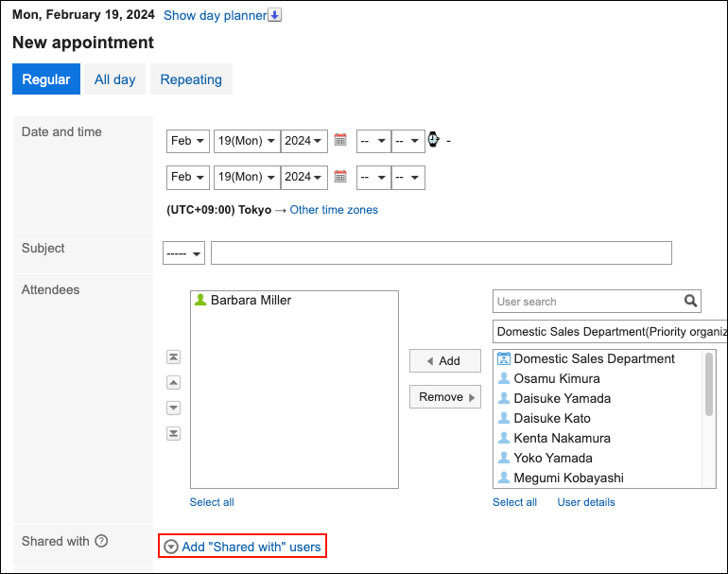728x574 pixels.
Task: Open the Domestic Sales Department organization dropdown
Action: pos(610,332)
